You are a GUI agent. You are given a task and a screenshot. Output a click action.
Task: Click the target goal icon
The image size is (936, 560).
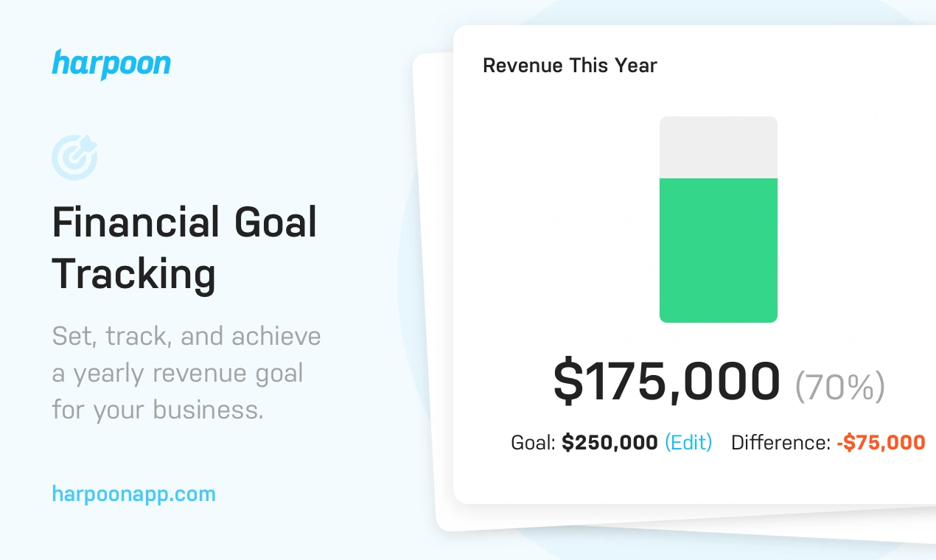[x=74, y=157]
